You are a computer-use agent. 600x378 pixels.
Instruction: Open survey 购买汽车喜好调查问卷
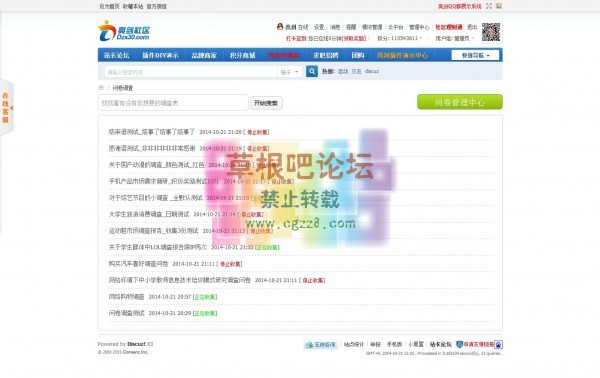click(x=138, y=264)
